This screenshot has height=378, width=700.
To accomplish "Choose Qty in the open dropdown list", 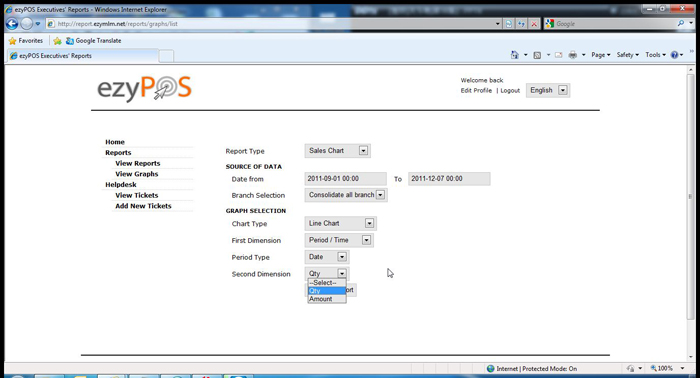I will tap(327, 291).
